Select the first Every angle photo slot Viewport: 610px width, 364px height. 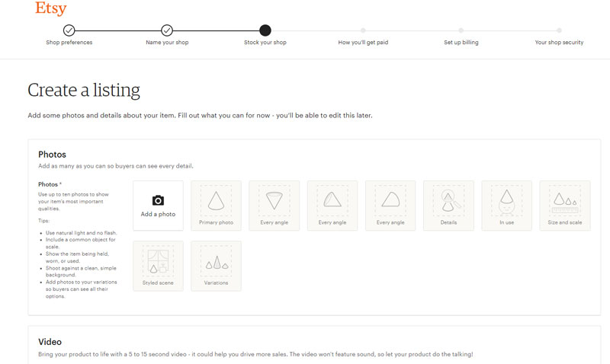[274, 206]
